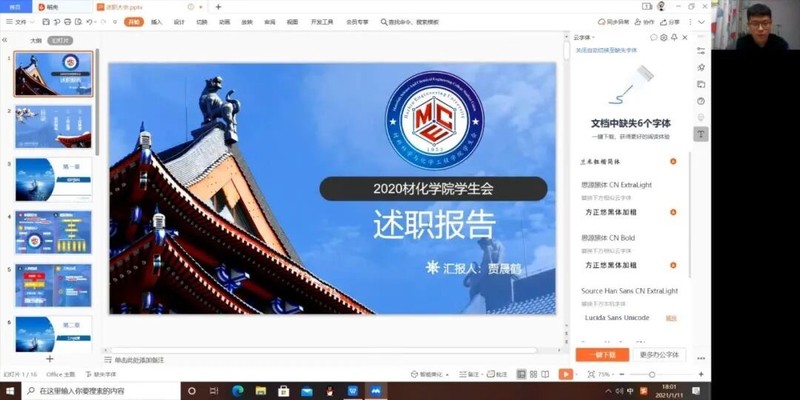This screenshot has height=400, width=800.
Task: Click the save icon in quick toolbar
Action: point(44,21)
